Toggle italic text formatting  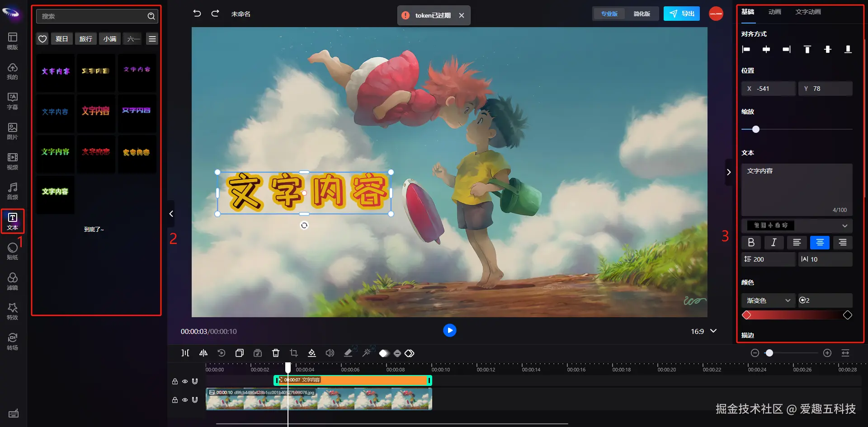pyautogui.click(x=774, y=243)
